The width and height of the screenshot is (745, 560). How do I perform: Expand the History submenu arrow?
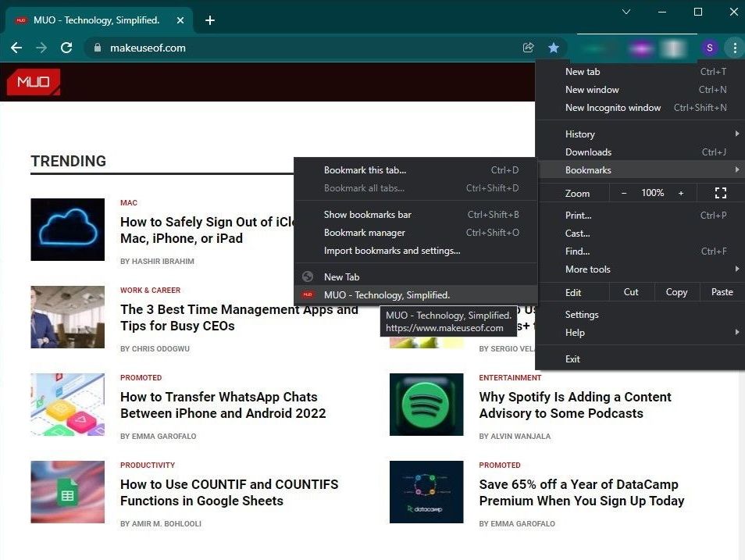(737, 134)
